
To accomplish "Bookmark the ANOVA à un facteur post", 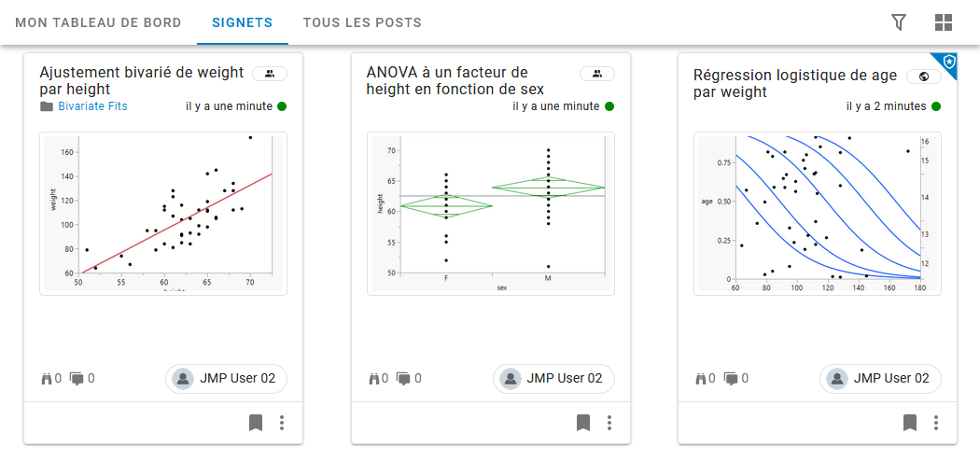I will [583, 423].
